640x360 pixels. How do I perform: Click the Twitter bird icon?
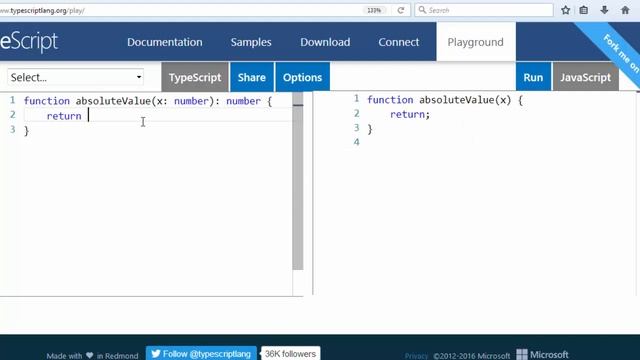click(x=156, y=353)
